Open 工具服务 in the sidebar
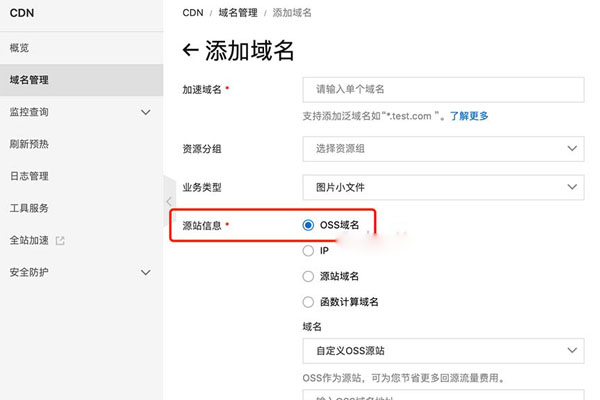The height and width of the screenshot is (400, 600). (82, 208)
